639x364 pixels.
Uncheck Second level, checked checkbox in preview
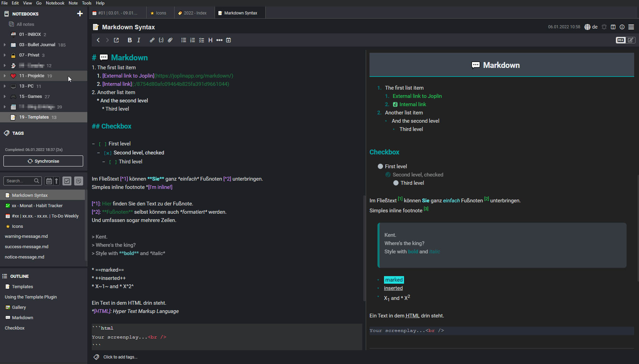pos(388,175)
